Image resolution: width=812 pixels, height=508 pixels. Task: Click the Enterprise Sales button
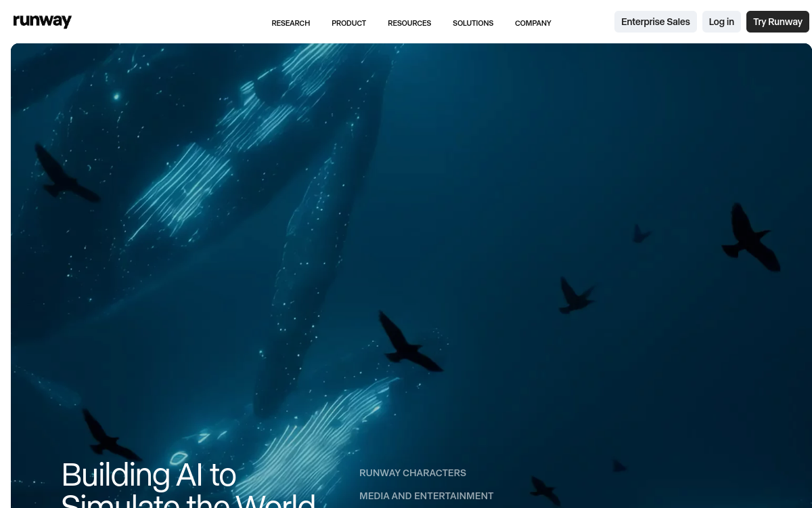[656, 22]
